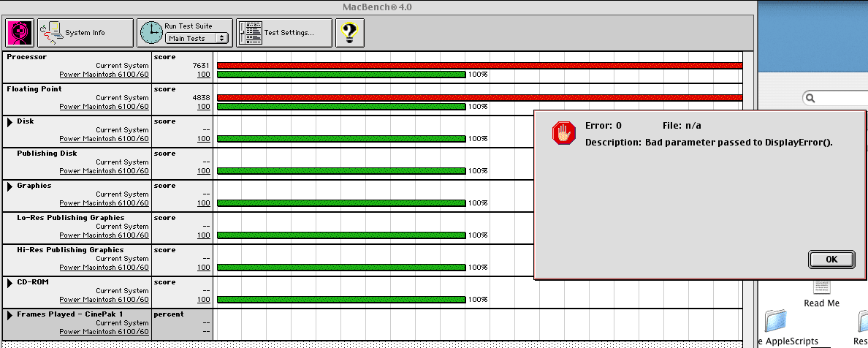
Task: Click the red stop hand icon
Action: tap(563, 134)
